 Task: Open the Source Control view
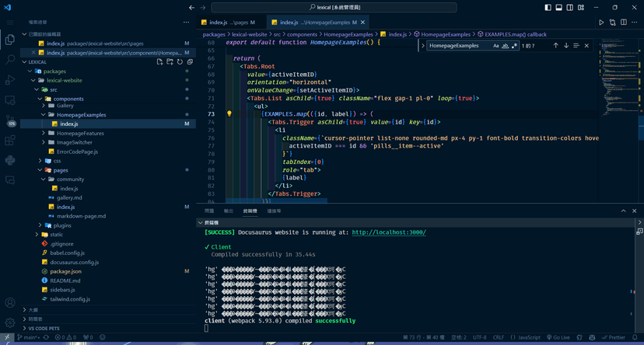click(x=10, y=120)
